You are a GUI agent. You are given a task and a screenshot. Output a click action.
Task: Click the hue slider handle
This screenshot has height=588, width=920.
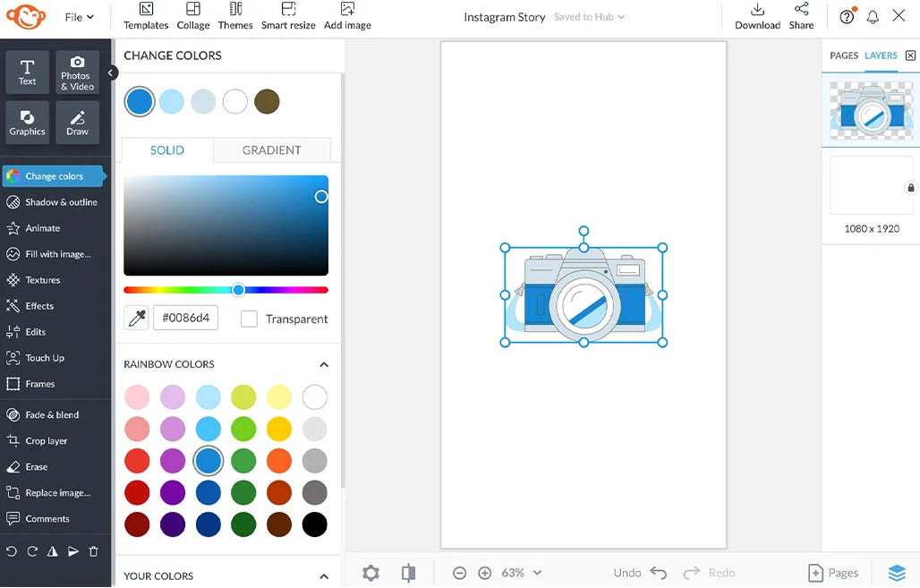pyautogui.click(x=238, y=290)
